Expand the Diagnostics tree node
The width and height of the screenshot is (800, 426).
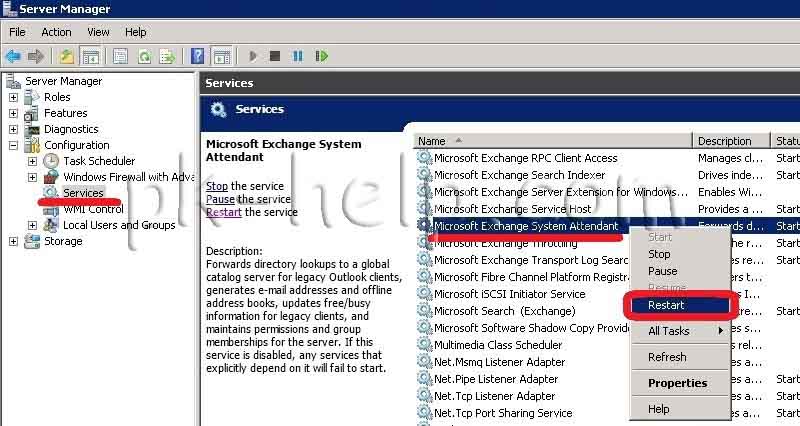pyautogui.click(x=13, y=129)
